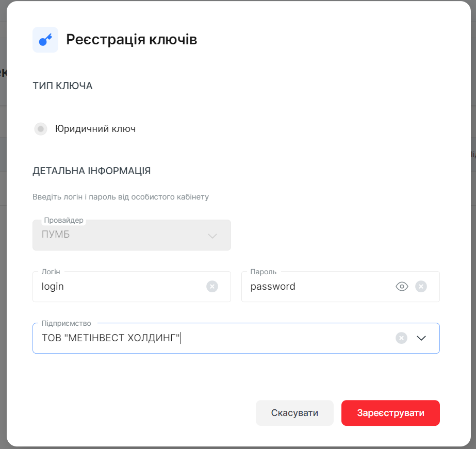Expand the Підприємство dropdown chevron

pyautogui.click(x=421, y=338)
